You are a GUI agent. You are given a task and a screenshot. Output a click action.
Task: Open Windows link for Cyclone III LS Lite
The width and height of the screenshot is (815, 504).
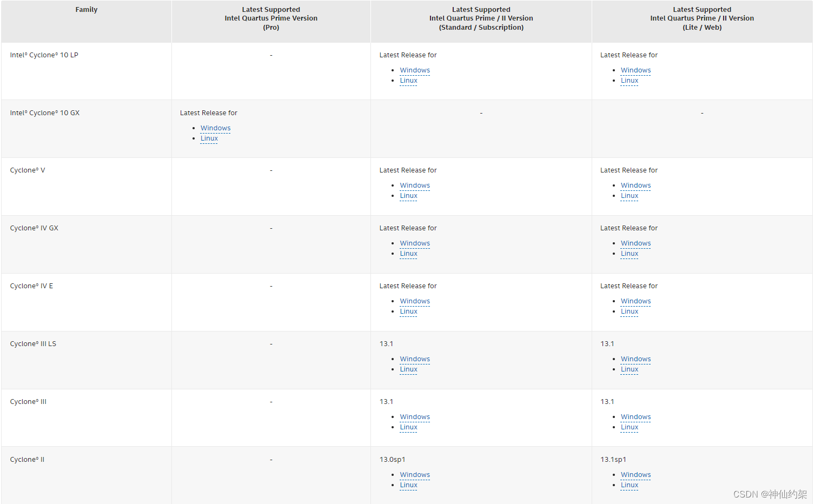[635, 359]
